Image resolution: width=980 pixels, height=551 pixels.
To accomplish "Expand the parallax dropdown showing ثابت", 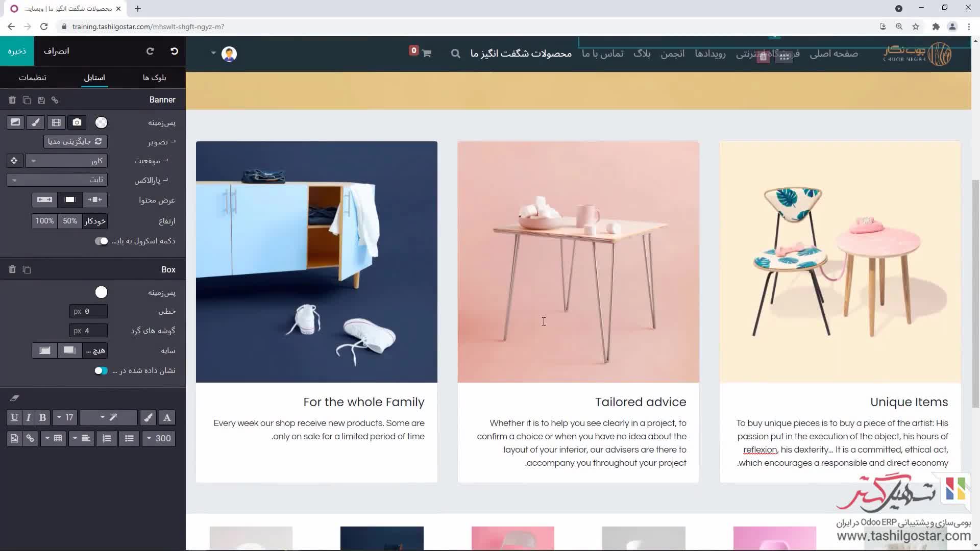I will 57,180.
